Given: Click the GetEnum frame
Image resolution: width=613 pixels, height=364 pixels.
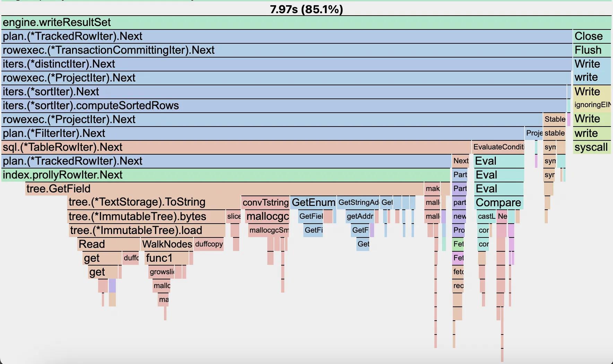Looking at the screenshot, I should pos(313,202).
